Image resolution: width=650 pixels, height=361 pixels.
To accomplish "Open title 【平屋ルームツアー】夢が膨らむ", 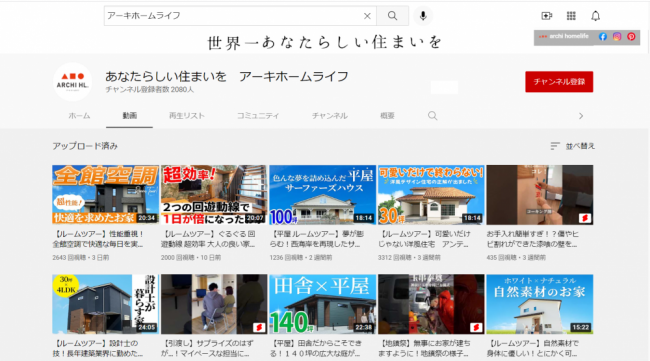I will pyautogui.click(x=317, y=239).
